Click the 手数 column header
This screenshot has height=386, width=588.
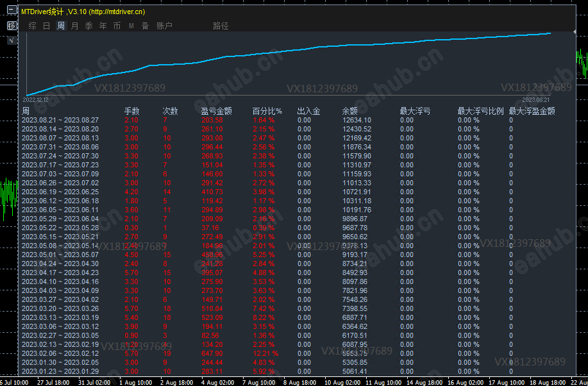131,111
